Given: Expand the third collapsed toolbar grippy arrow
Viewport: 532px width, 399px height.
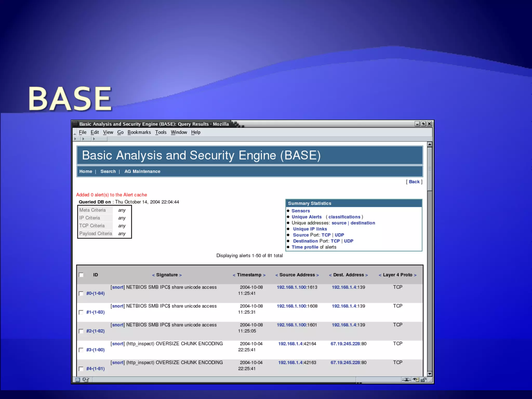Looking at the screenshot, I should tap(94, 139).
